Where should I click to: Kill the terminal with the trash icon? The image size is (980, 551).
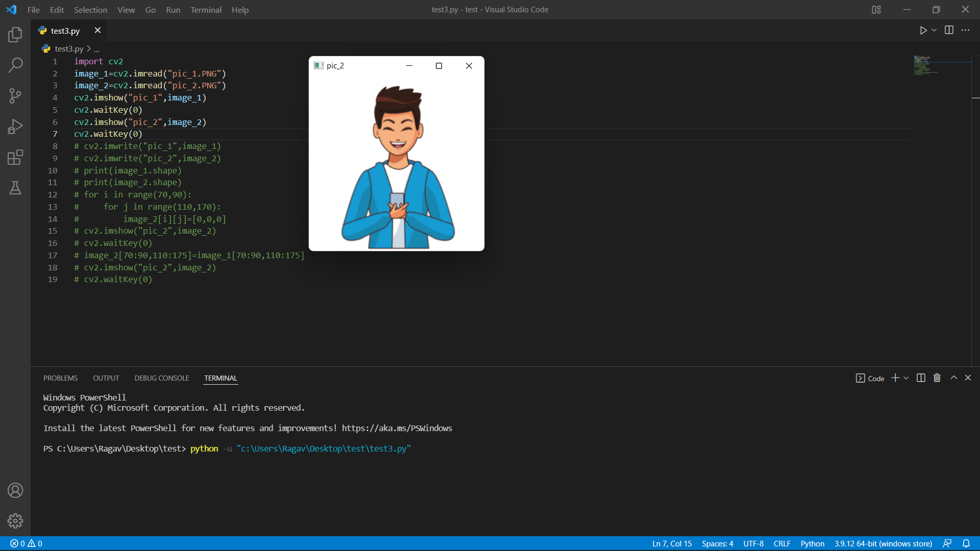click(937, 378)
